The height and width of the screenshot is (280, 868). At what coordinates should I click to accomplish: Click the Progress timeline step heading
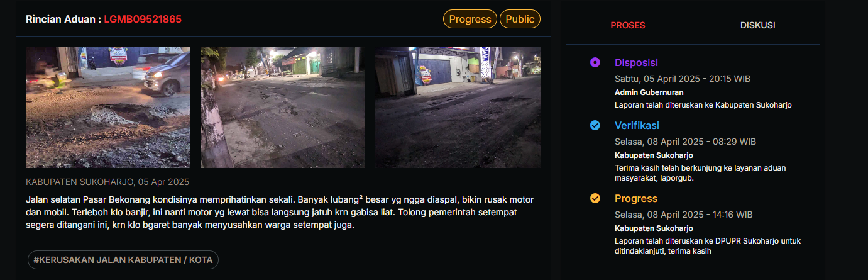coord(636,199)
